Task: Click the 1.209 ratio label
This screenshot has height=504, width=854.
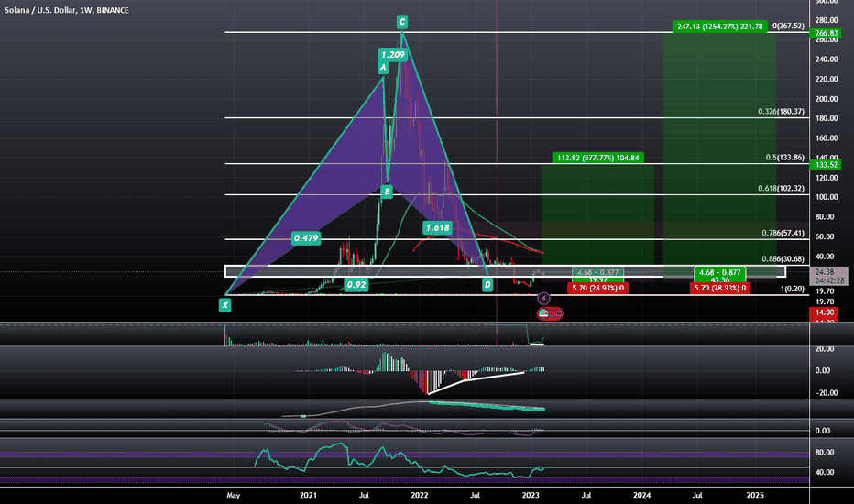Action: [393, 54]
